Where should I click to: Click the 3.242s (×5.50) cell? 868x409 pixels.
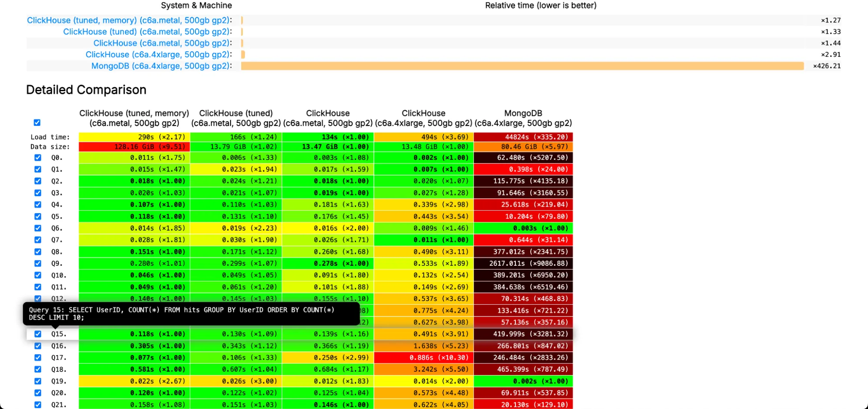424,369
